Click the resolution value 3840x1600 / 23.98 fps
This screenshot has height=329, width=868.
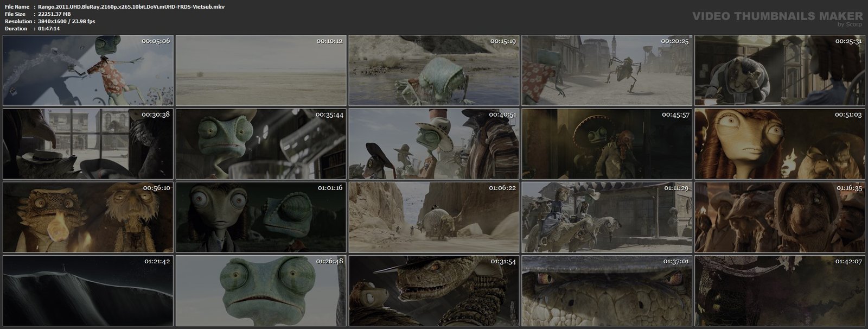[x=66, y=21]
